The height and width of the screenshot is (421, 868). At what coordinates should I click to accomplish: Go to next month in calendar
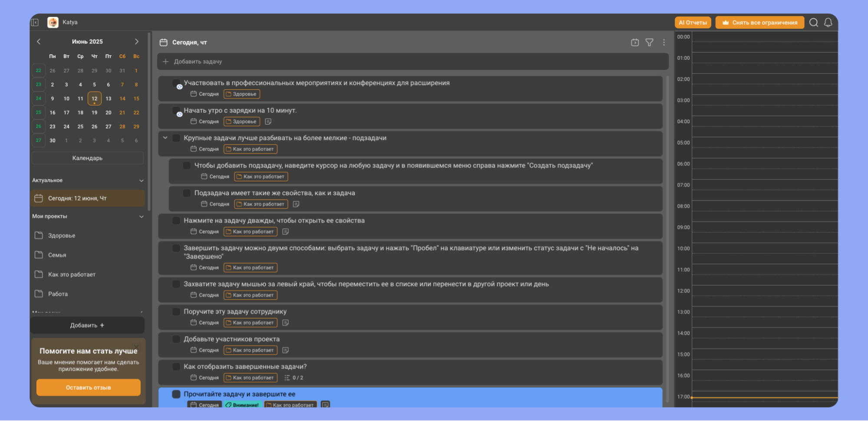(136, 42)
